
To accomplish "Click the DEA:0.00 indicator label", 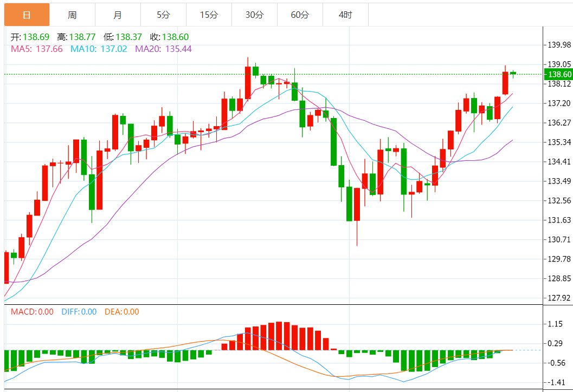I will [121, 312].
